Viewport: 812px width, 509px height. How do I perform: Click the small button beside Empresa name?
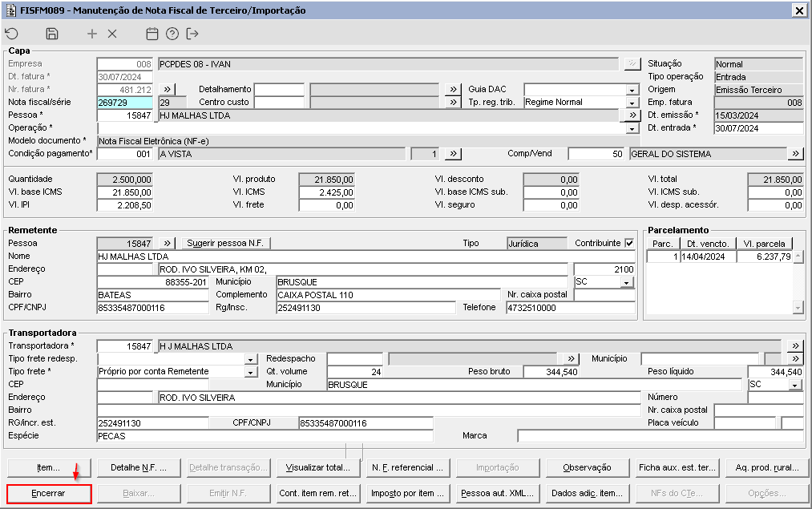click(x=632, y=63)
